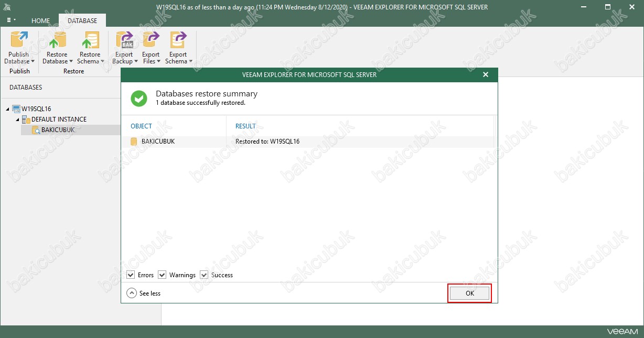Click the 'Databases restore summary' heading
644x338 pixels.
click(207, 94)
